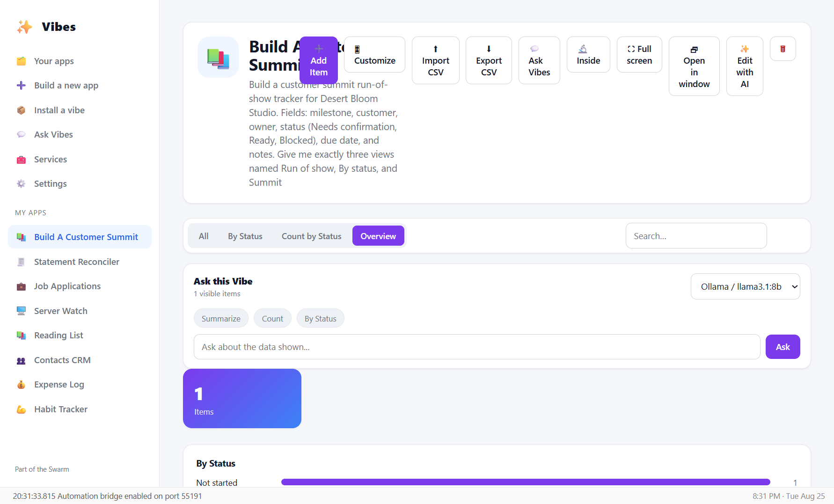This screenshot has width=834, height=504.
Task: Click the purple Ask submit button
Action: pyautogui.click(x=783, y=347)
